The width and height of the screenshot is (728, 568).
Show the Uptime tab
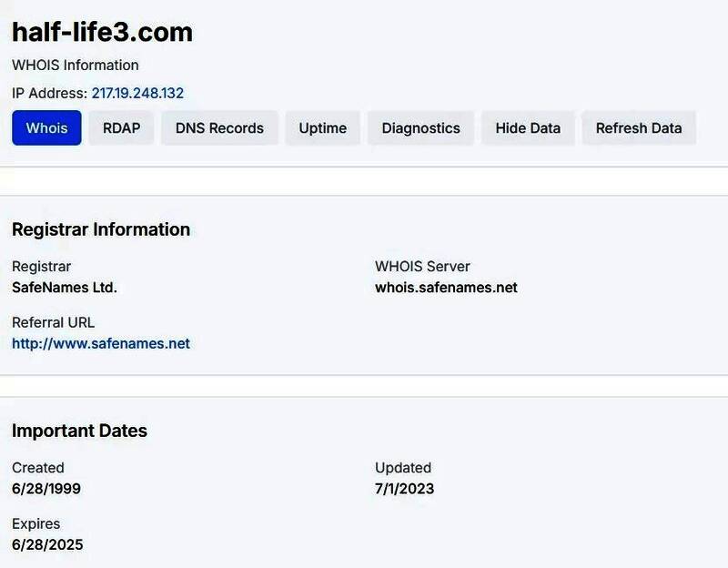322,128
